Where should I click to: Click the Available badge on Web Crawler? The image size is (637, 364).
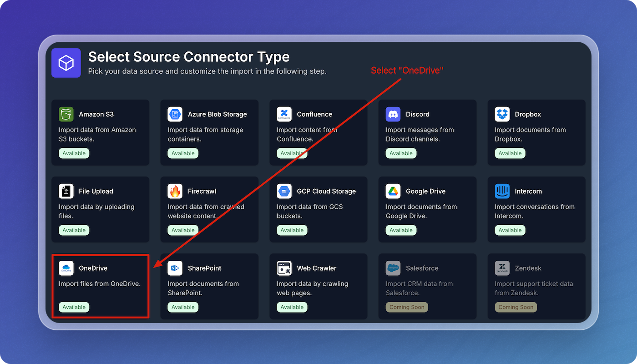[292, 307]
